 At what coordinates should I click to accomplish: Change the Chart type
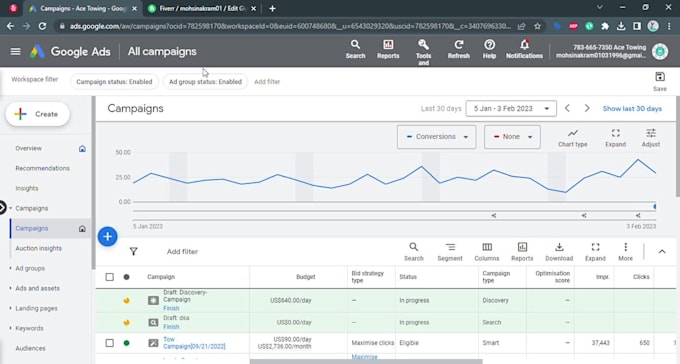point(572,138)
